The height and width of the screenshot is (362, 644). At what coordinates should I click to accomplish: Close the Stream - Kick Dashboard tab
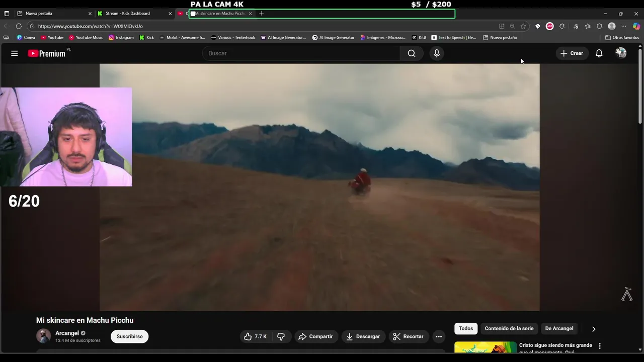click(x=170, y=14)
